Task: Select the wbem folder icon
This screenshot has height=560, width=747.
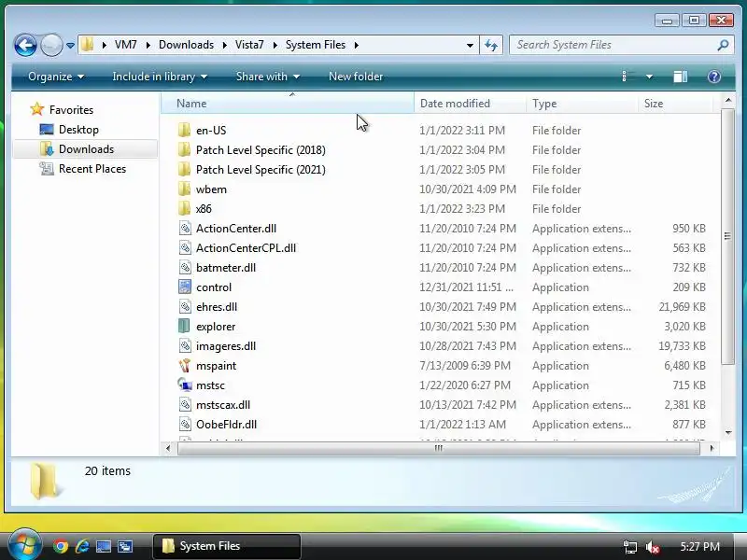Action: point(184,189)
